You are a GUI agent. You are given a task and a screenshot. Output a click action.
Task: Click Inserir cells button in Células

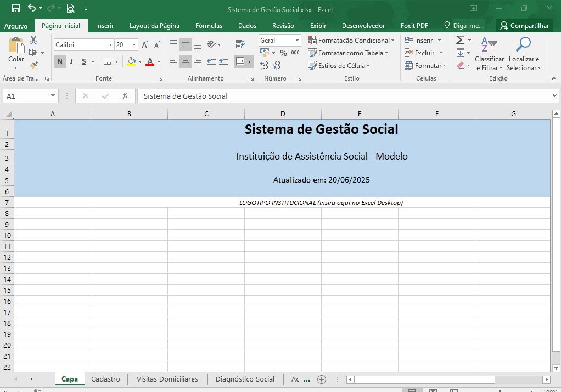[419, 41]
